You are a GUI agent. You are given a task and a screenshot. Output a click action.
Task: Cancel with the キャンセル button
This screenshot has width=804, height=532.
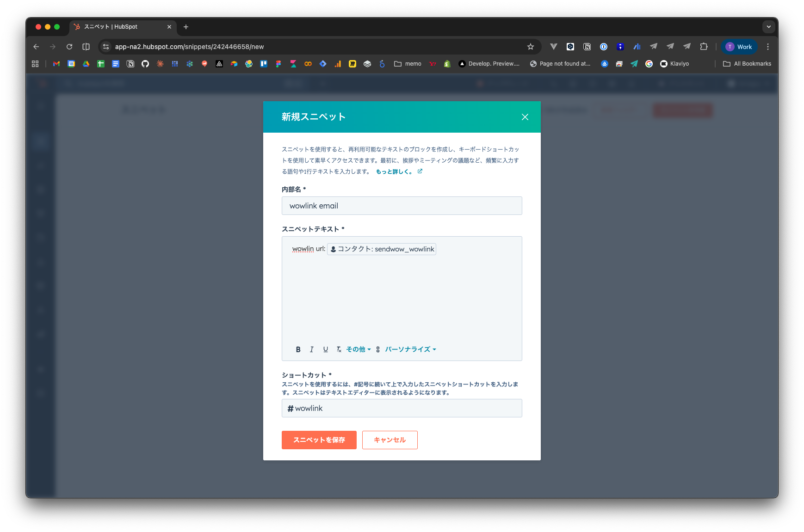[390, 440]
